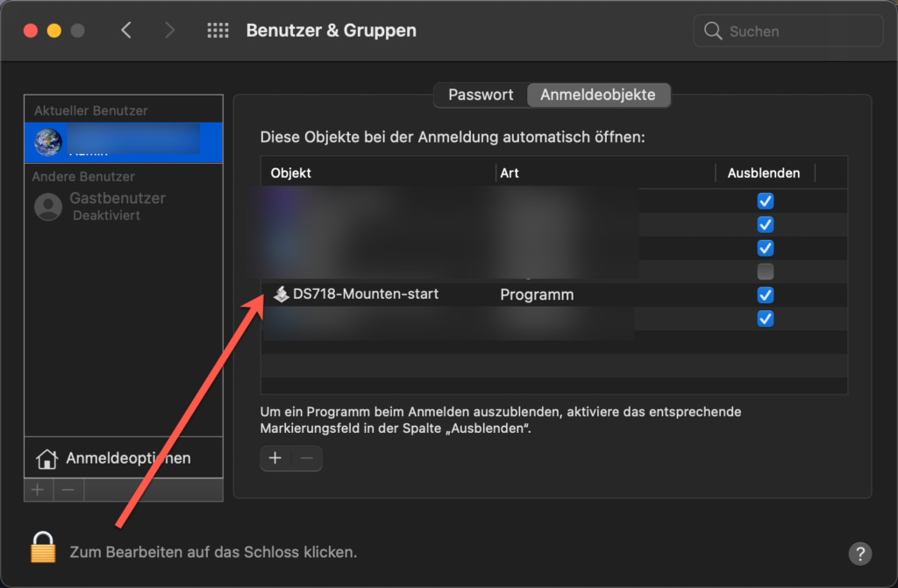Click the plus button to add a login item
Screen dimensions: 898x588
274,457
